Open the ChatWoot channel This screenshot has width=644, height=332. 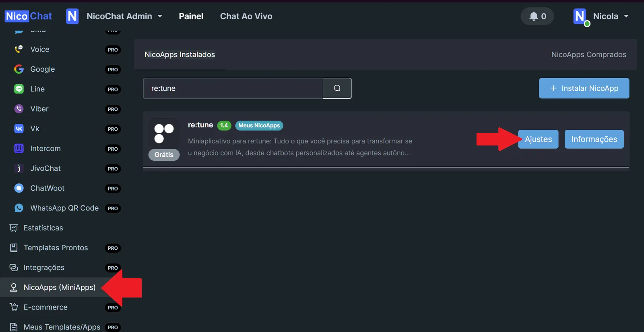pos(47,188)
